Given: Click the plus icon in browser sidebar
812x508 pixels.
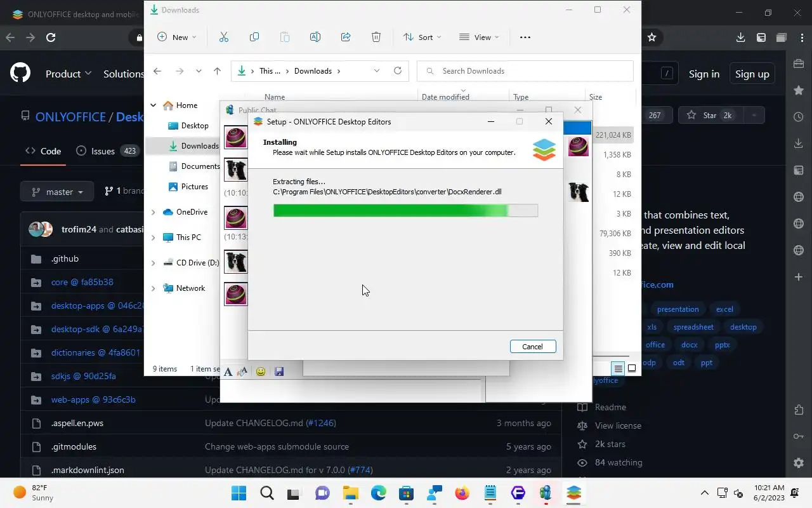Looking at the screenshot, I should (x=799, y=277).
